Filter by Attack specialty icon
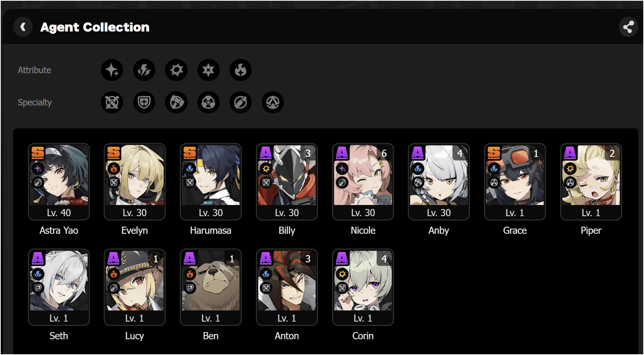This screenshot has height=355, width=644. (x=112, y=102)
